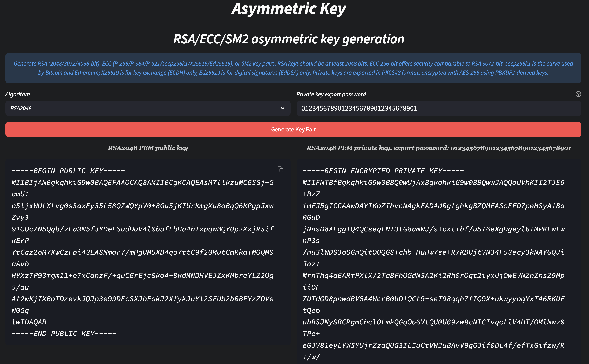Click the Private key export password label
This screenshot has width=589, height=364.
tap(331, 94)
